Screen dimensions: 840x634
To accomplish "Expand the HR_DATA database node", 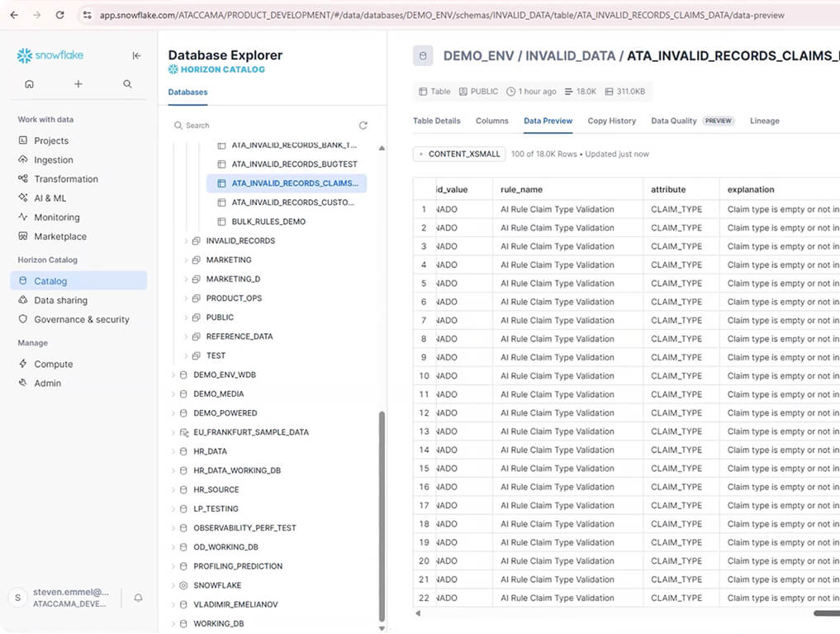I will click(173, 451).
